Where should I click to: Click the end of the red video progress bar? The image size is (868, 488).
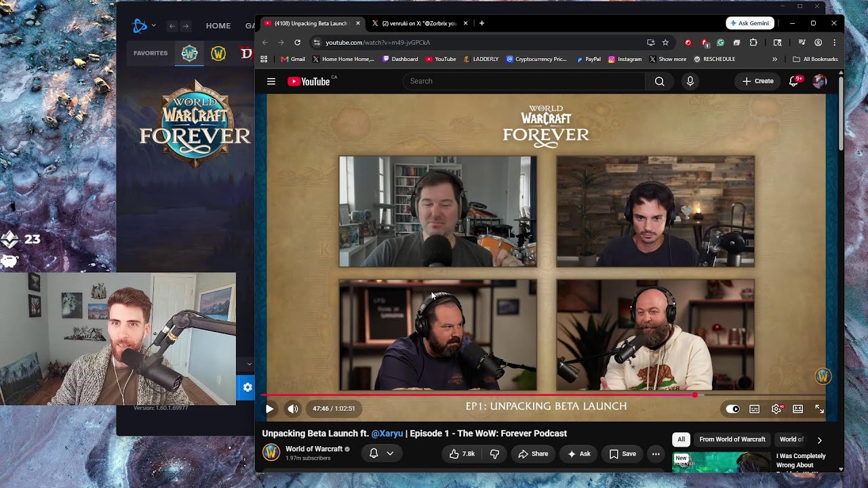[695, 394]
